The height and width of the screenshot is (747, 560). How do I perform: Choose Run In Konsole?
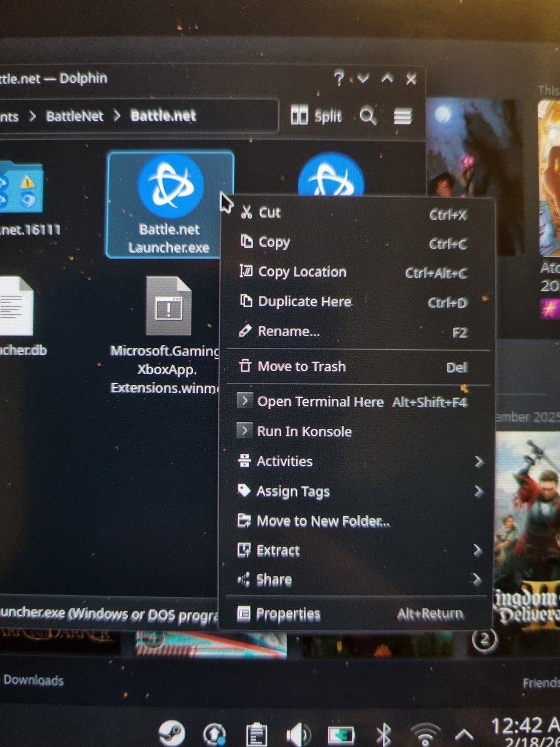click(x=357, y=431)
